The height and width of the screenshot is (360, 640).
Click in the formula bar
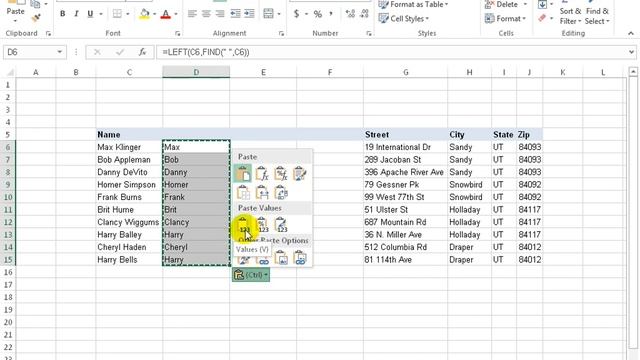(391, 52)
